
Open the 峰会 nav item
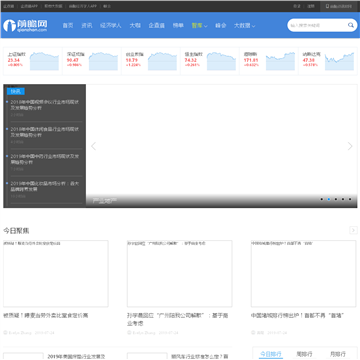pos(221,25)
